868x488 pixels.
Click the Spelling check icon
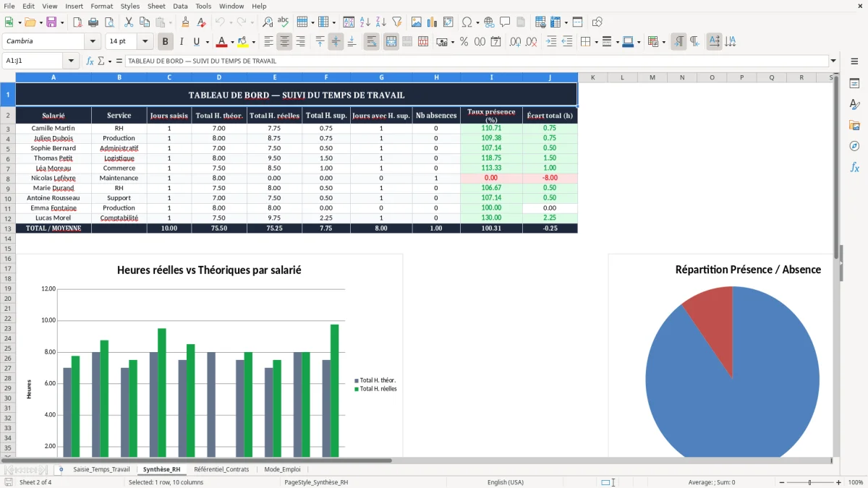click(x=284, y=22)
